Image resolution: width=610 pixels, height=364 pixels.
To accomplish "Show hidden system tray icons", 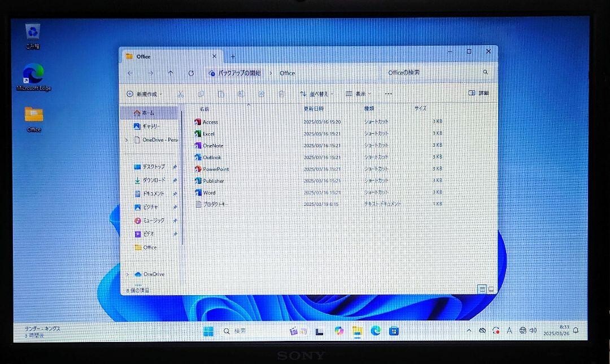I will (x=469, y=331).
